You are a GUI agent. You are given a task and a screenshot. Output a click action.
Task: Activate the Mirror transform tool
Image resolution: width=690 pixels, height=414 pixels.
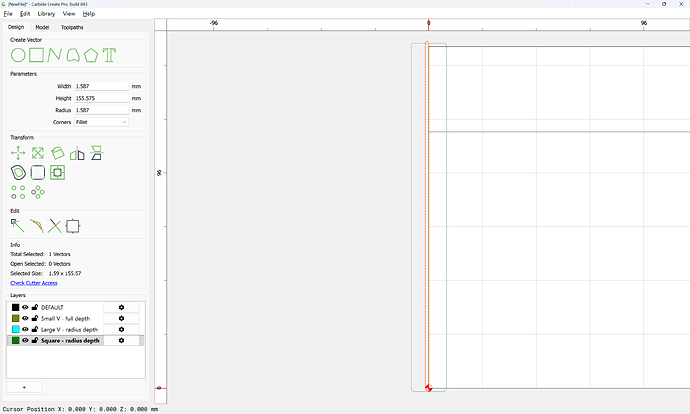77,153
